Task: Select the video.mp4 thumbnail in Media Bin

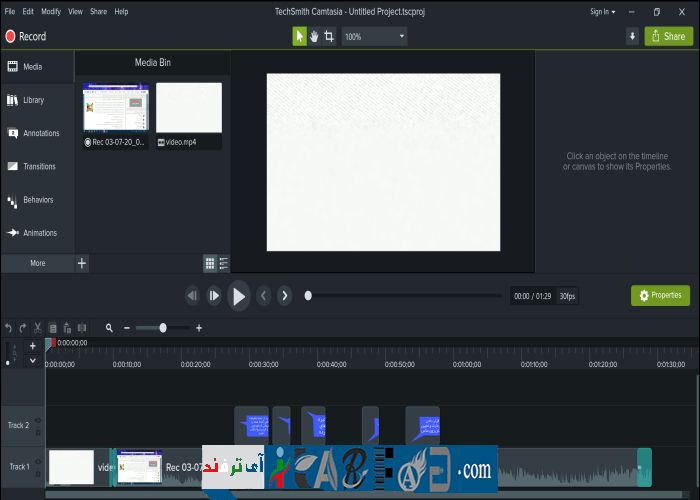Action: point(189,108)
